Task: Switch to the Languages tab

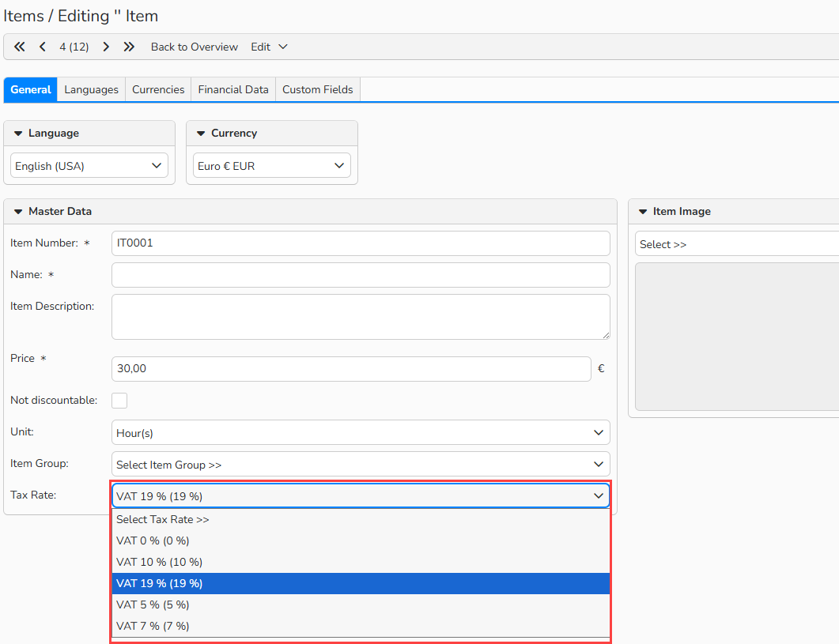Action: pos(91,90)
